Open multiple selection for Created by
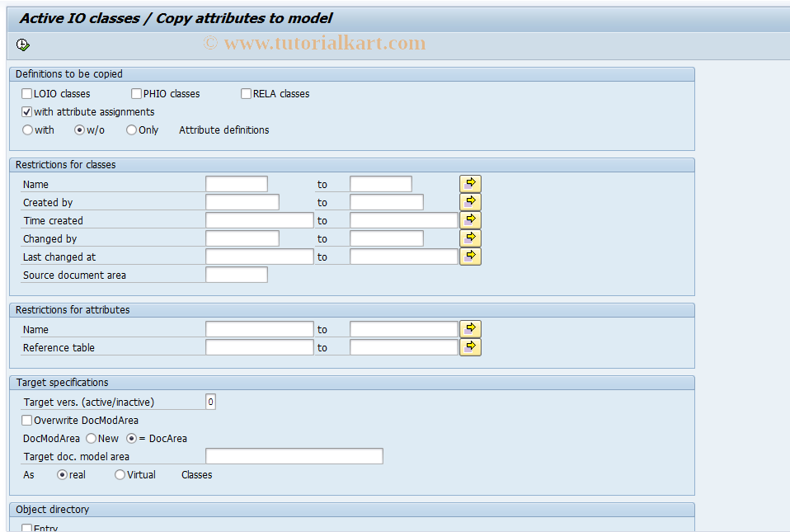 (x=470, y=202)
